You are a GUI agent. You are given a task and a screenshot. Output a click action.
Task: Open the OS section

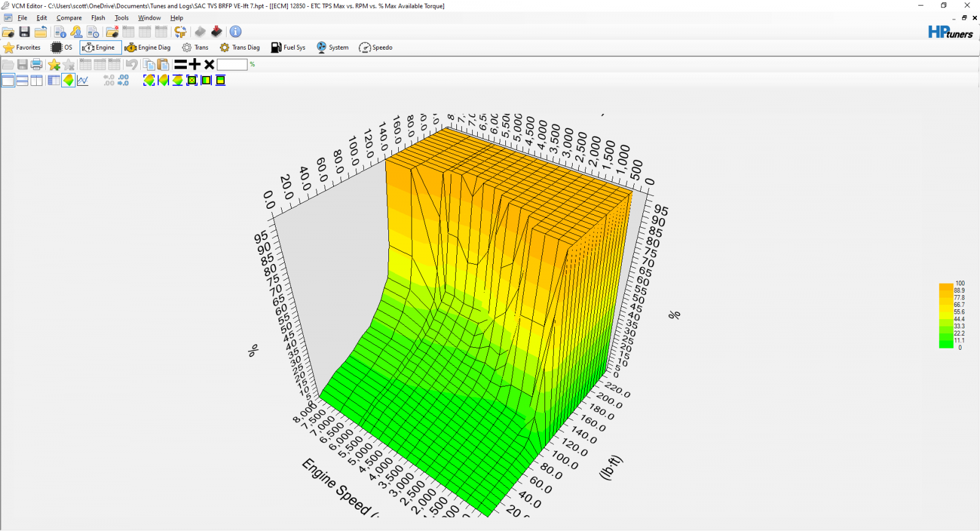62,47
